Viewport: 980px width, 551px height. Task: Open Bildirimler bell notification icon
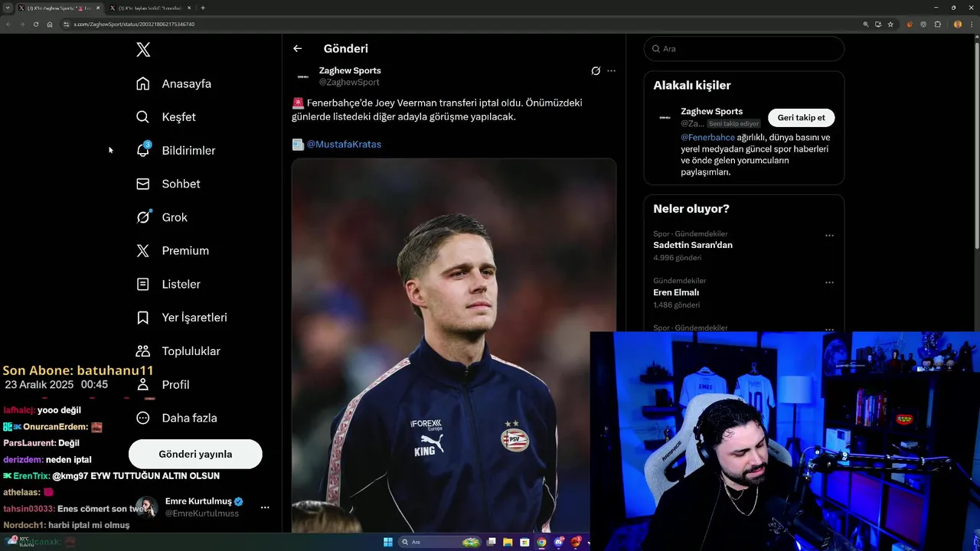click(x=142, y=150)
